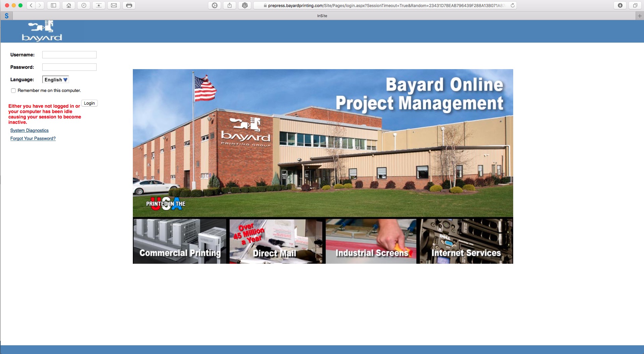Click the mail envelope toolbar icon

pos(114,5)
